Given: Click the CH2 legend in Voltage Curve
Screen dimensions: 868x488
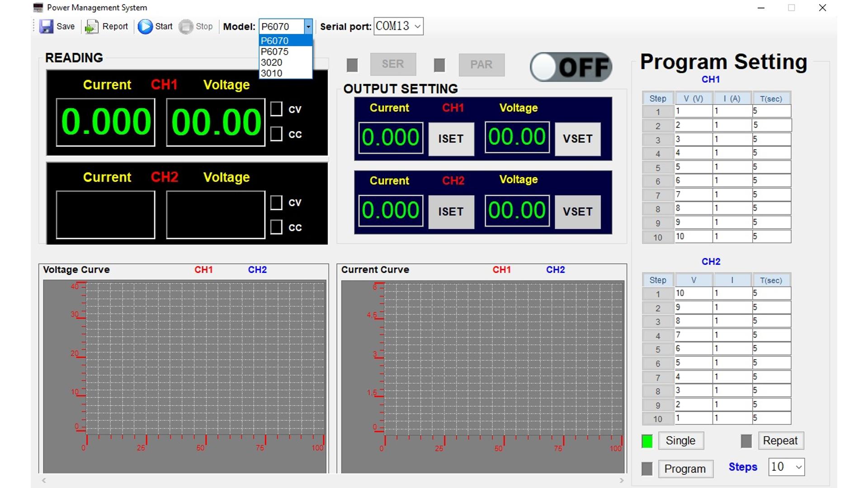Looking at the screenshot, I should pos(257,270).
